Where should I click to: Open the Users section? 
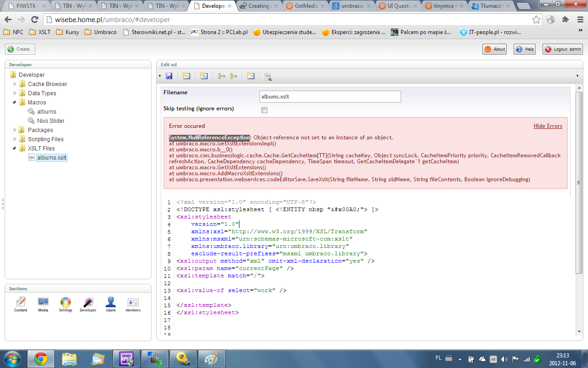pos(110,305)
